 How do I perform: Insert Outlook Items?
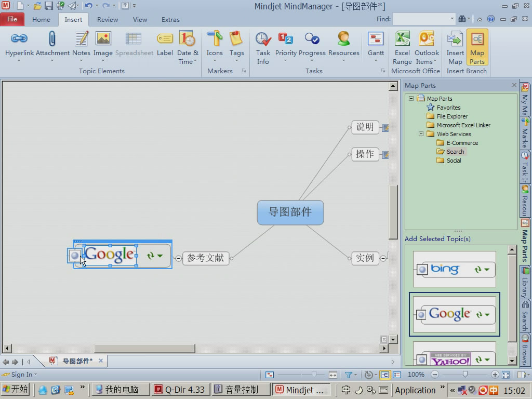(427, 47)
